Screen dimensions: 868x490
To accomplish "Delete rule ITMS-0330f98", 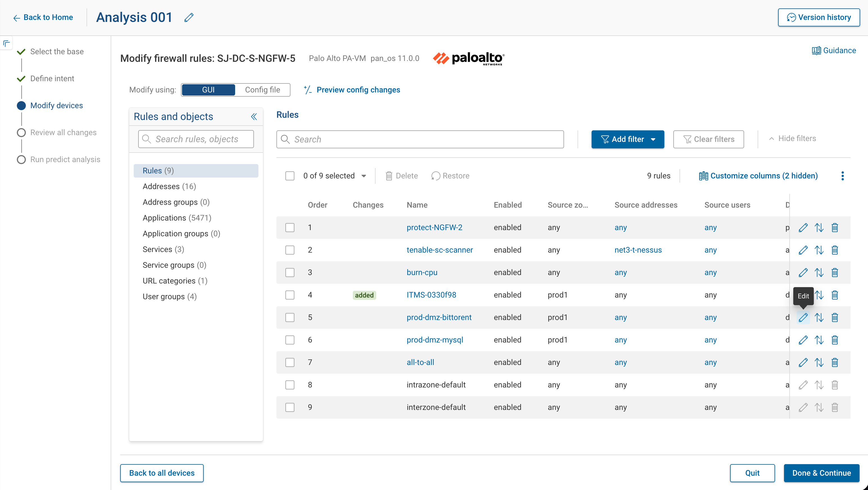I will (x=835, y=295).
